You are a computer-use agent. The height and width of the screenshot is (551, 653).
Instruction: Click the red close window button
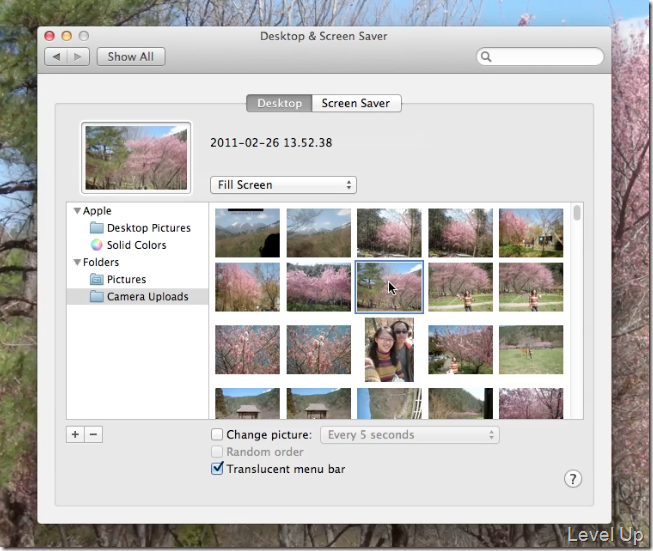(x=50, y=36)
